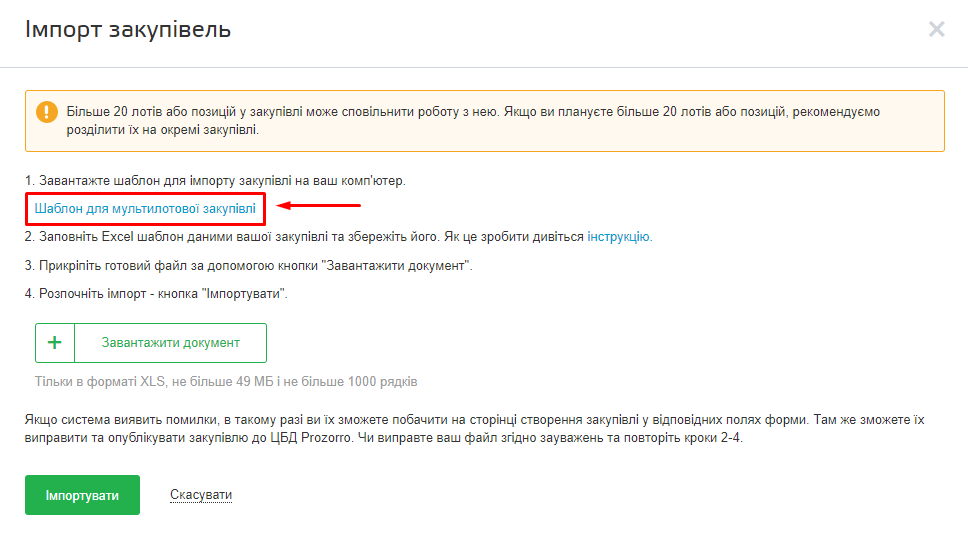
Task: Open the інструкцію link
Action: point(619,237)
